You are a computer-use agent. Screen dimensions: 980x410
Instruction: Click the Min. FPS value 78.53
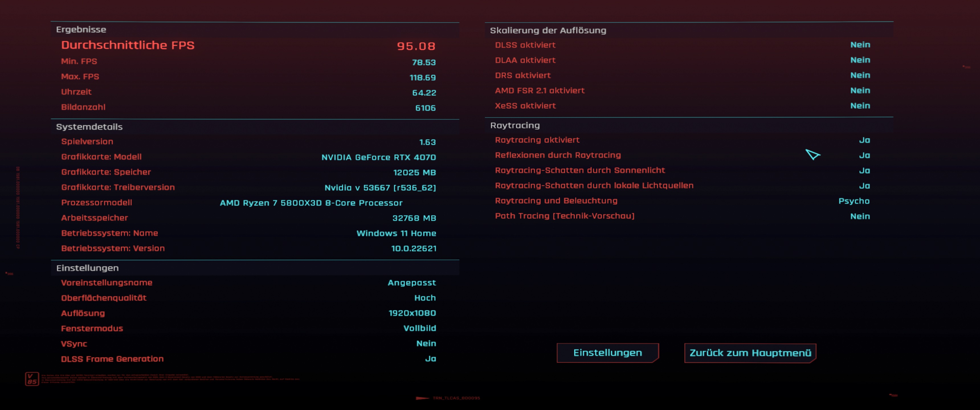click(x=423, y=62)
